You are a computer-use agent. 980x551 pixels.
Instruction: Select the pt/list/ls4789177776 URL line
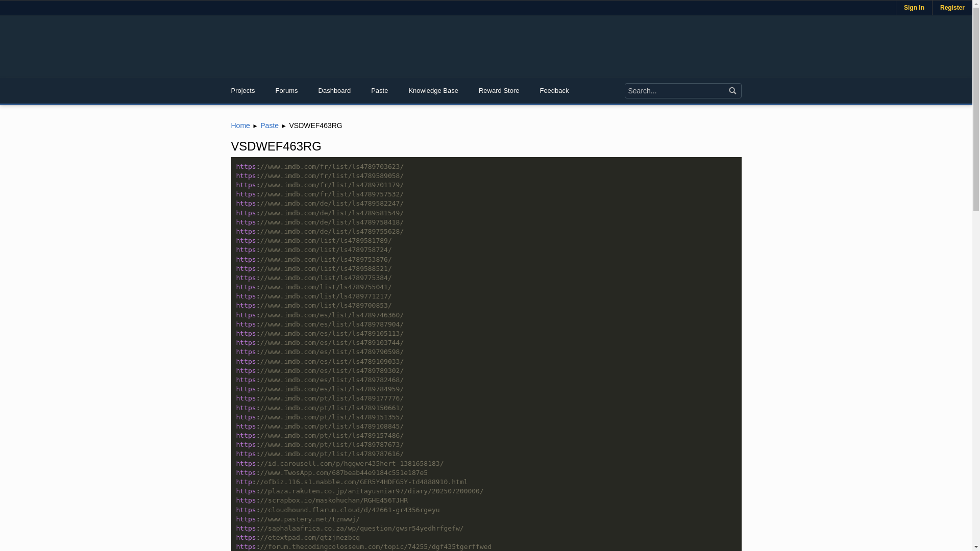tap(320, 398)
